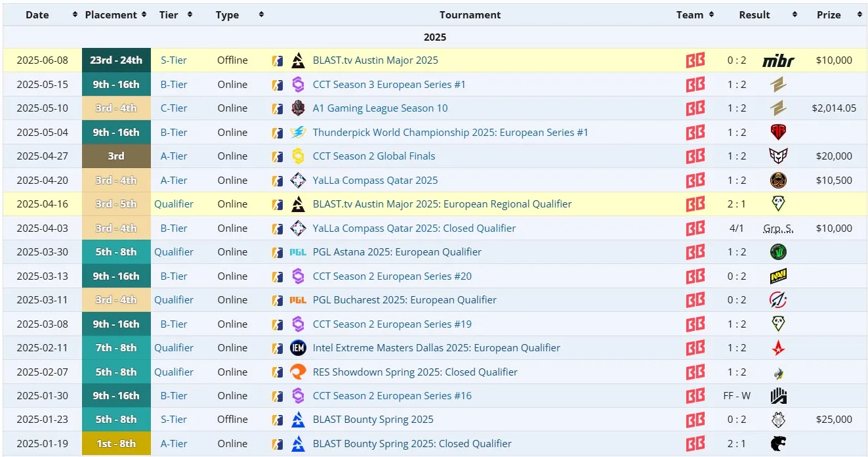868x457 pixels.
Task: Click the Thunderpick World Championship lightning icon
Action: click(298, 133)
